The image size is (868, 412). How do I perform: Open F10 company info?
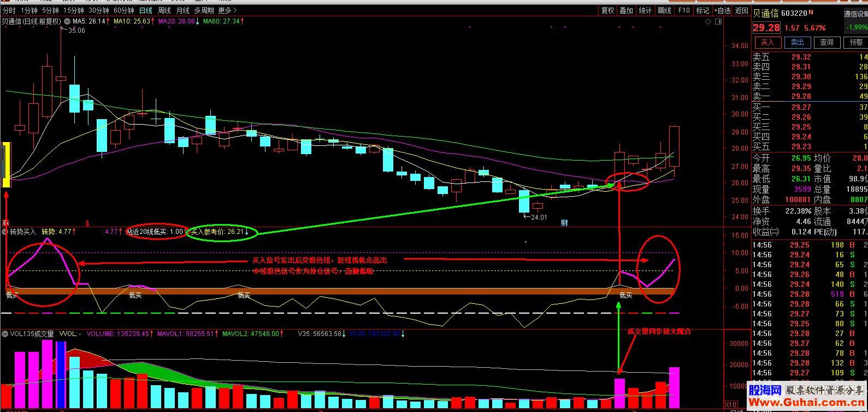[684, 10]
